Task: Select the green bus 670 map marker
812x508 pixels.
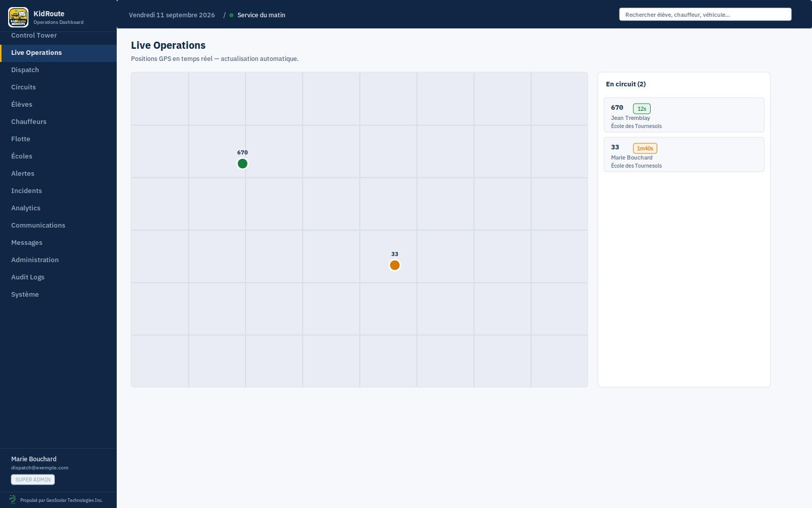Action: point(243,164)
